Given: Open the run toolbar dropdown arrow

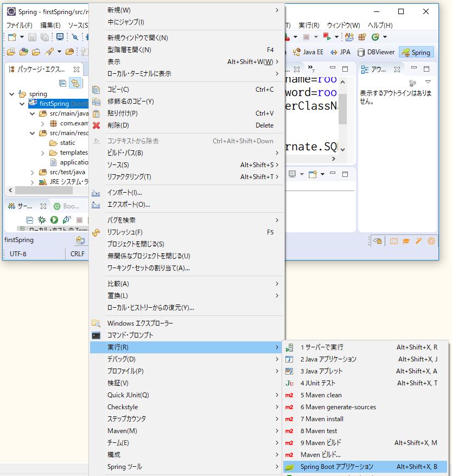Looking at the screenshot, I should [295, 37].
